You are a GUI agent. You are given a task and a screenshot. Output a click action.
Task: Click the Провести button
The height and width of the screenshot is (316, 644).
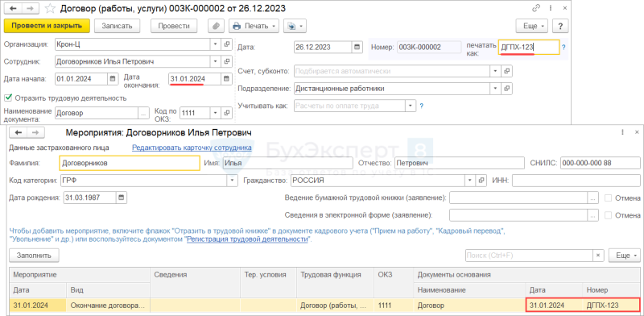174,26
